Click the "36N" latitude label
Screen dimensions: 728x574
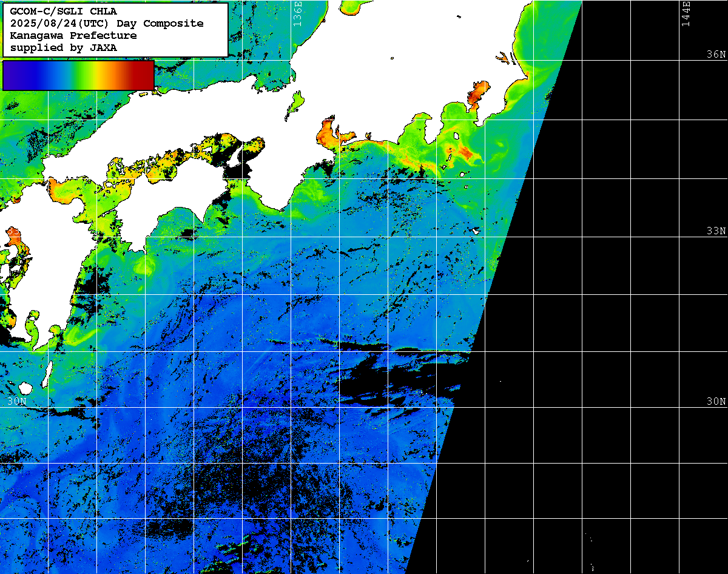[x=716, y=54]
